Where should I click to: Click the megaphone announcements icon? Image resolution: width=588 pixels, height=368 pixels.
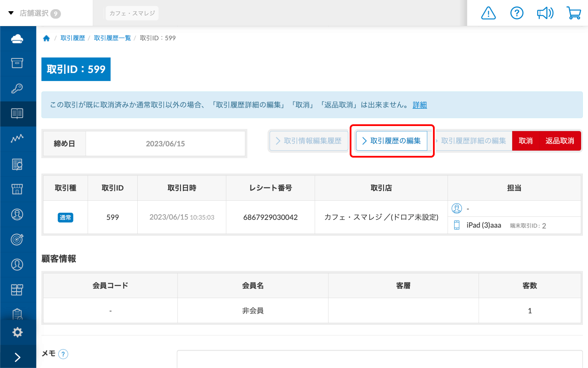click(x=545, y=13)
